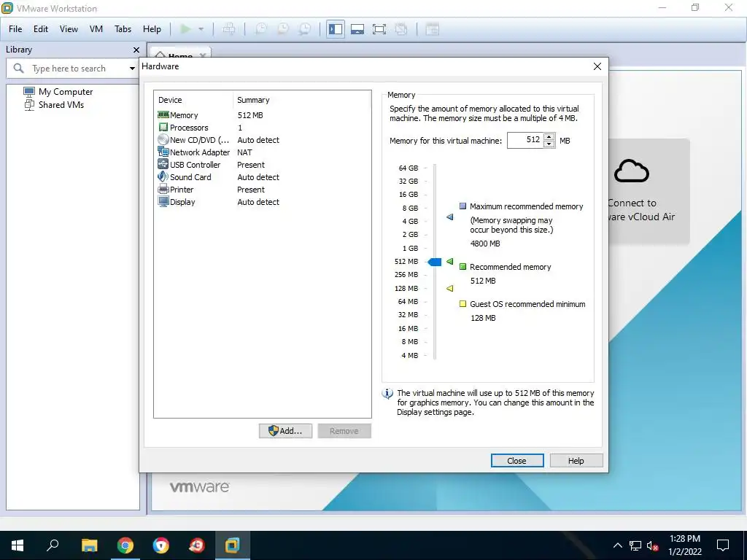Viewport: 747px width, 560px height.
Task: Click the '4800 MB' maximum memory value
Action: (x=485, y=244)
